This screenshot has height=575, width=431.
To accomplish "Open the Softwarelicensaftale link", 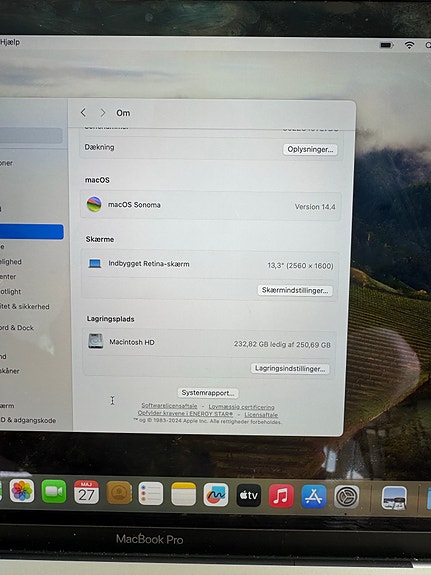I will (x=169, y=406).
